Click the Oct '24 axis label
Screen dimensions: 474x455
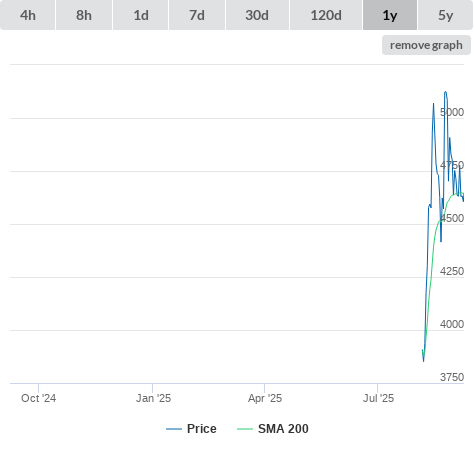(38, 398)
